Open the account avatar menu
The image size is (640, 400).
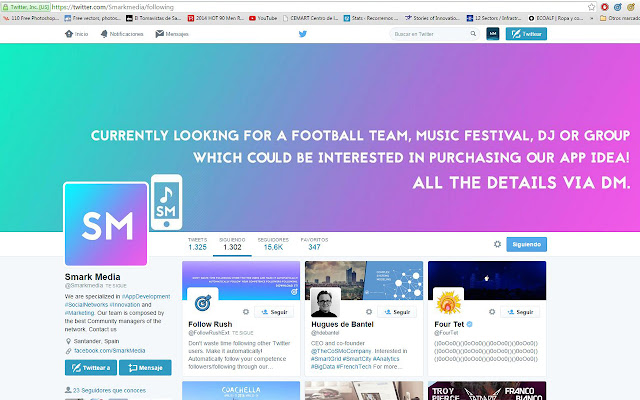tap(493, 34)
